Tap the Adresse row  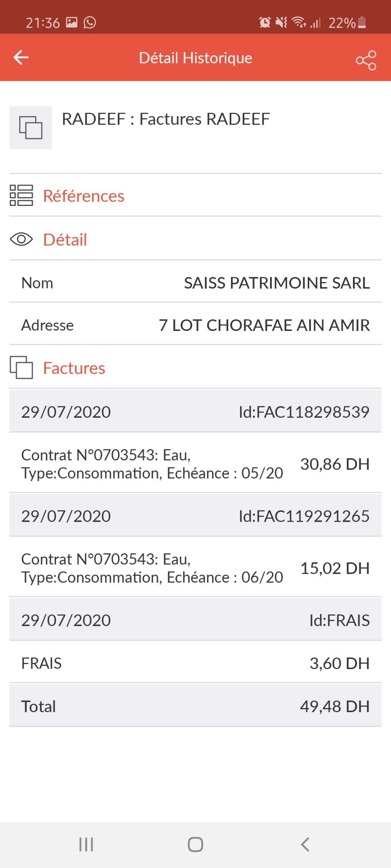(x=195, y=325)
